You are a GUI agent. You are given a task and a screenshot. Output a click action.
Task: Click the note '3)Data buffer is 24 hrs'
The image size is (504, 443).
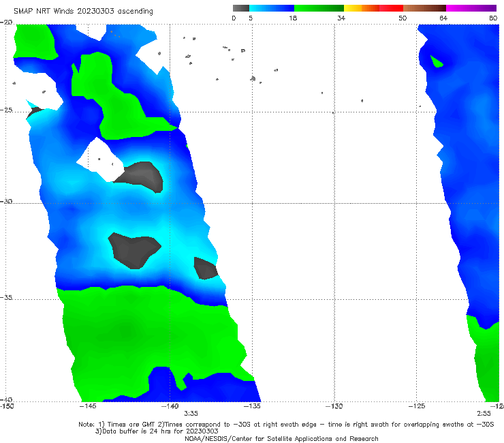[x=157, y=431]
